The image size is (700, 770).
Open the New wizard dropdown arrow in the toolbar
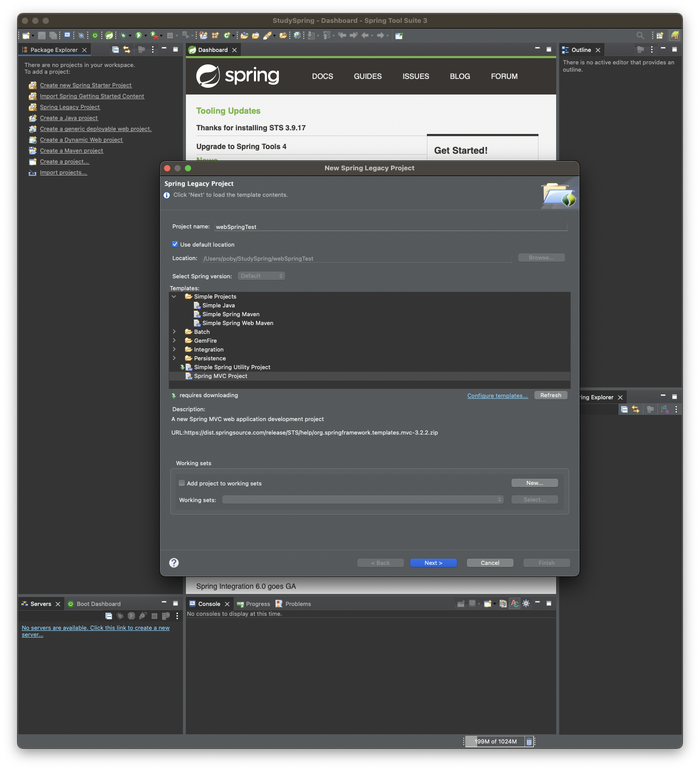pos(33,36)
